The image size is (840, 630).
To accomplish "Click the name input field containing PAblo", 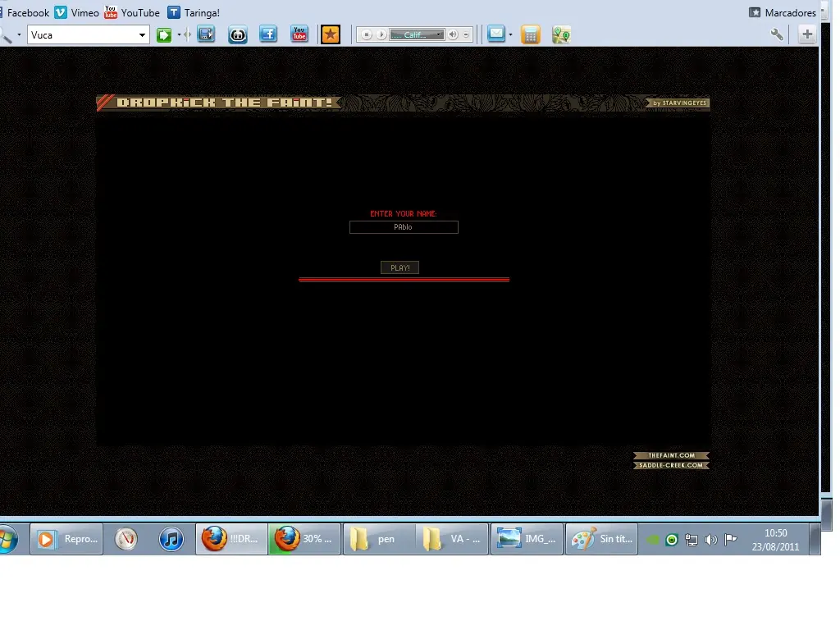I will (404, 227).
